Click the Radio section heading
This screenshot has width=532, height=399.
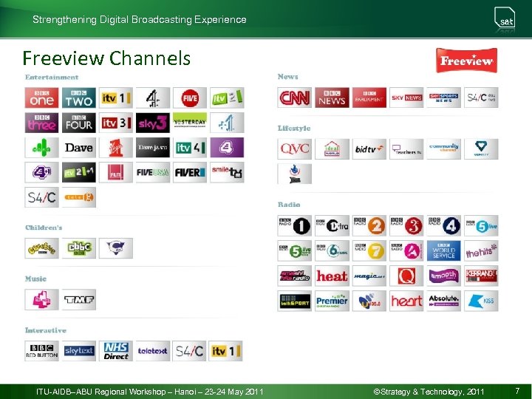(289, 204)
